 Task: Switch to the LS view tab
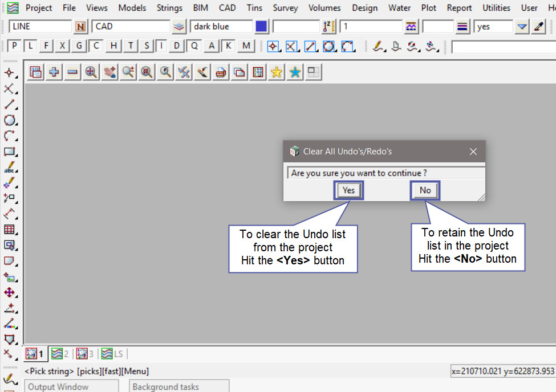[x=112, y=354]
